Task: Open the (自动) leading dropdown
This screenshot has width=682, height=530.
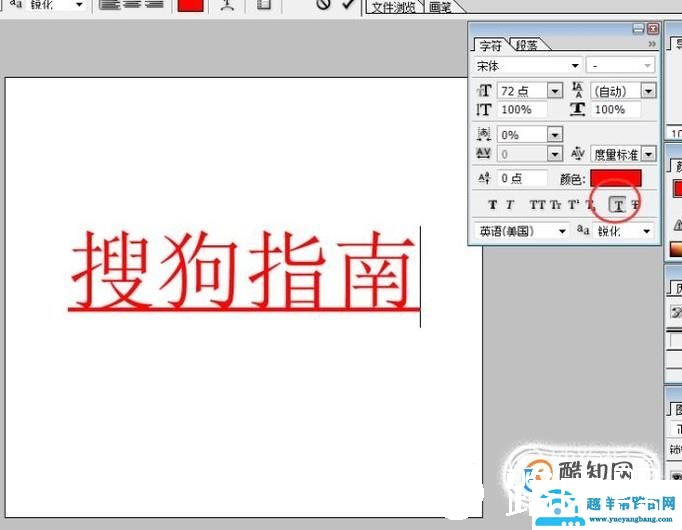Action: [649, 91]
